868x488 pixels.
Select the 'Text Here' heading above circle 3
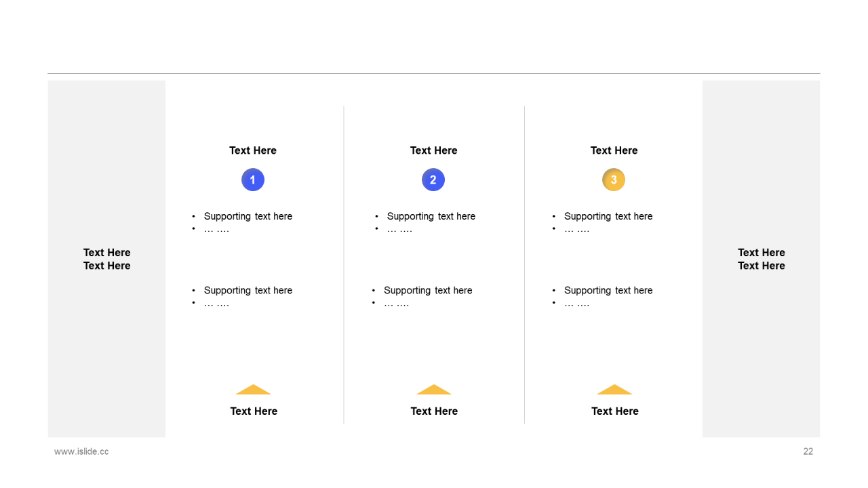(x=614, y=150)
